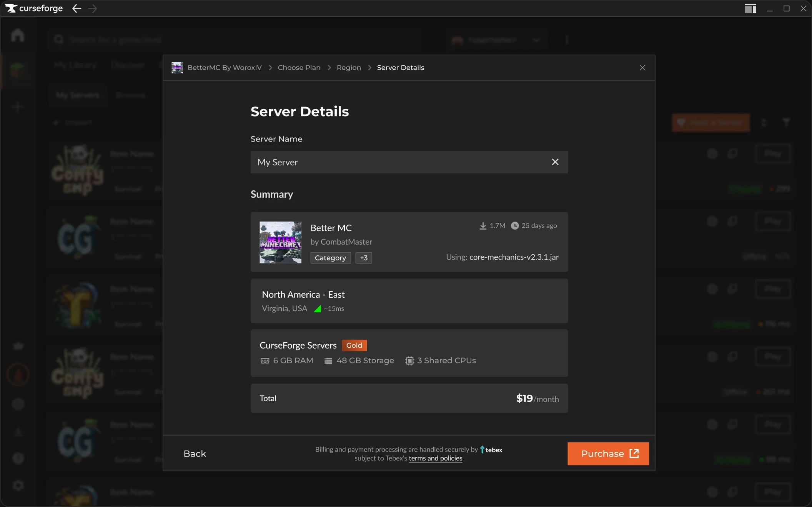Click Host a Server button in background

(710, 122)
